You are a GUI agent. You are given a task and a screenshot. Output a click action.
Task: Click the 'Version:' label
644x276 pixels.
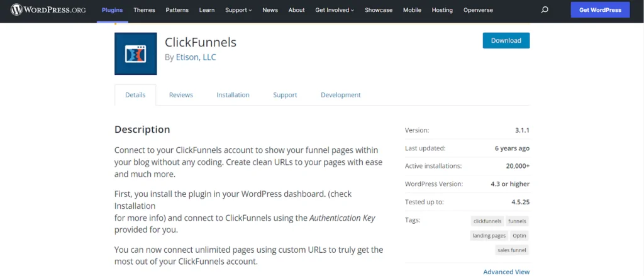click(417, 130)
